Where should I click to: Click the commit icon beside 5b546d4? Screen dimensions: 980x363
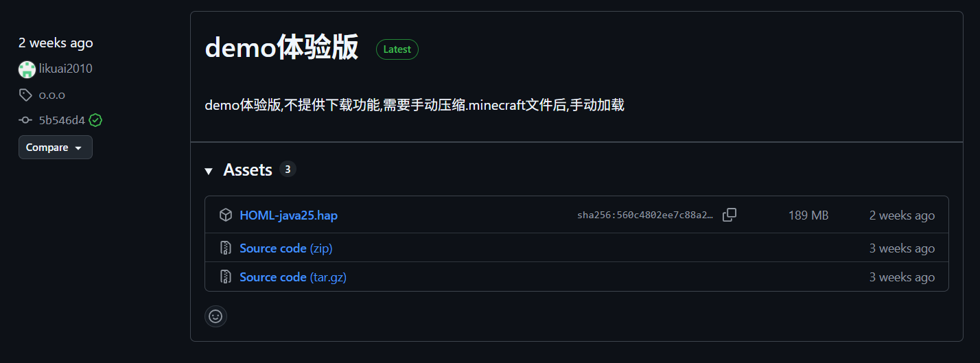coord(25,120)
